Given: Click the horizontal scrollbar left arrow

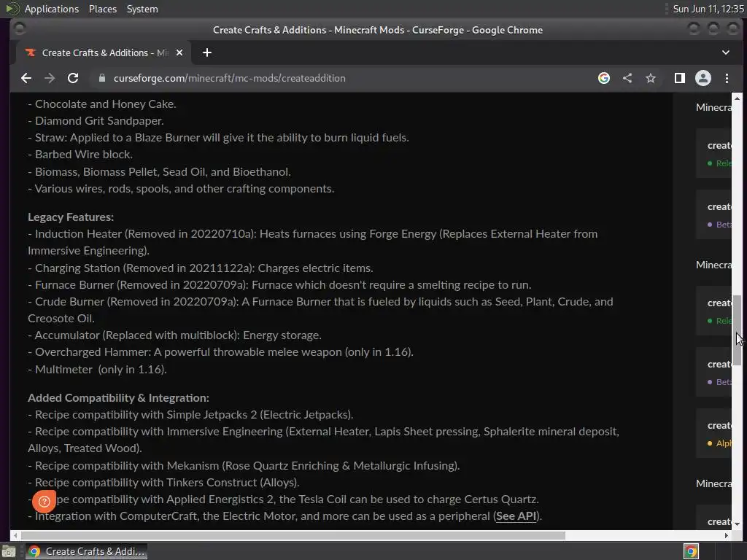Looking at the screenshot, I should point(15,535).
